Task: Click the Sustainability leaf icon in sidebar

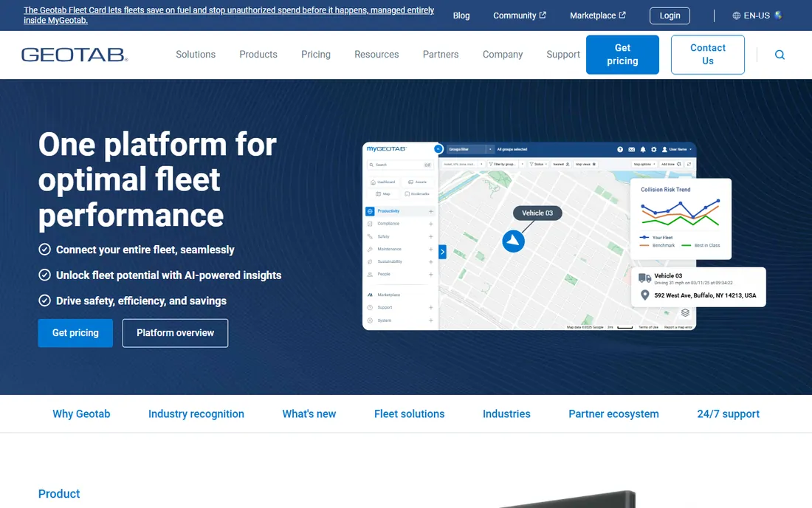Action: tap(370, 261)
